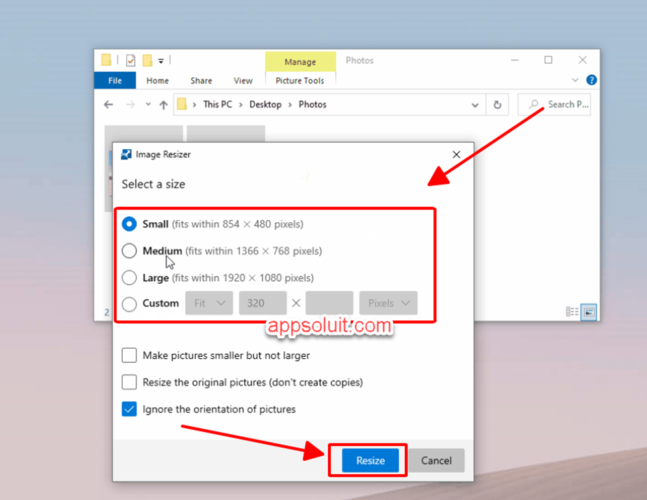Screen dimensions: 647x500
Task: Switch to the Share ribbon tab
Action: click(201, 80)
